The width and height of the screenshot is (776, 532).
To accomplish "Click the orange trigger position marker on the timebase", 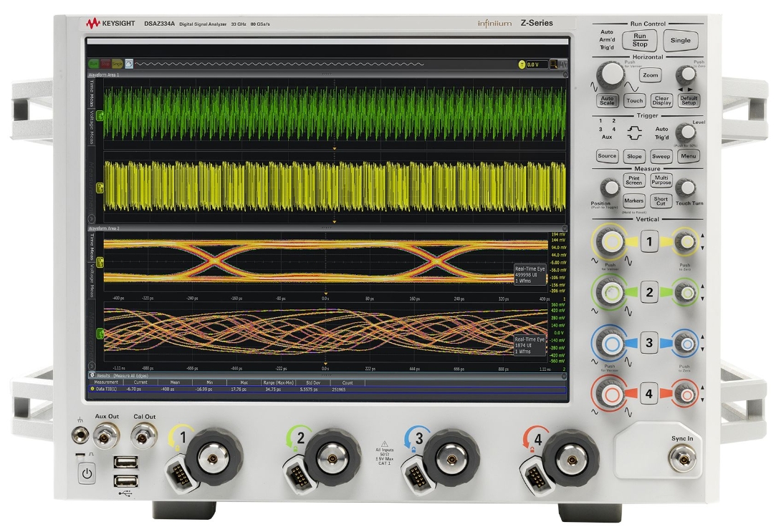I will [x=334, y=221].
